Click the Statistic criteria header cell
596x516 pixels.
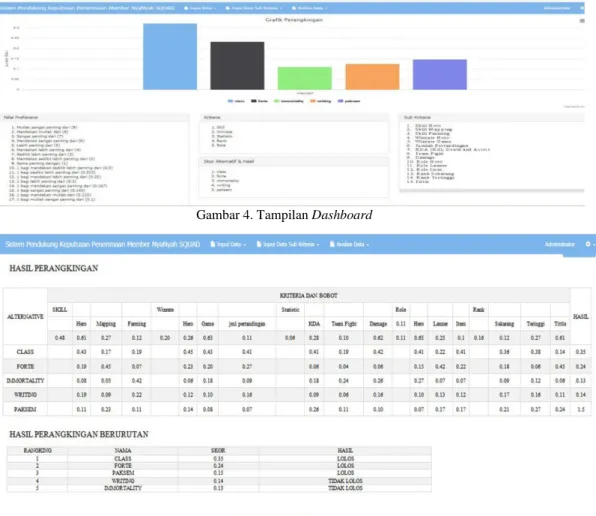290,309
